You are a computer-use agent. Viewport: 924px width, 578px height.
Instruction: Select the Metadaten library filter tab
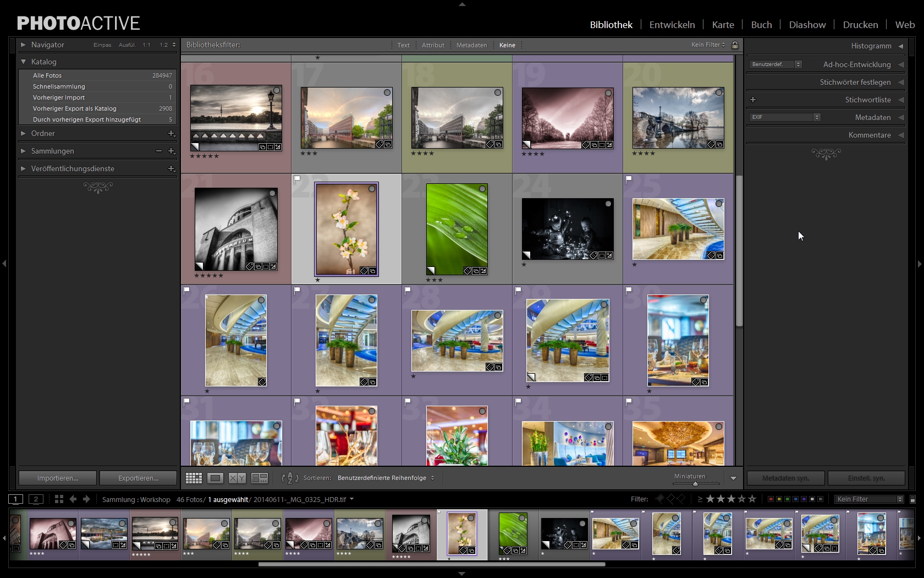point(471,45)
